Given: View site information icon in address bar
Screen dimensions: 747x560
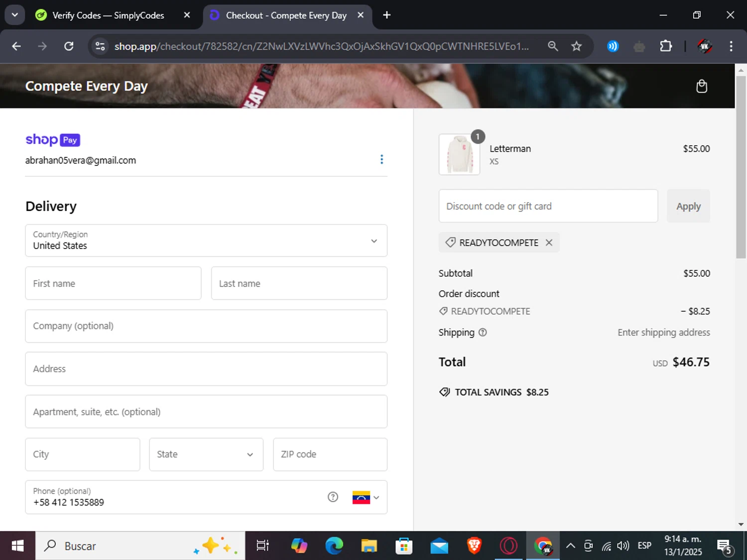Looking at the screenshot, I should tap(100, 46).
